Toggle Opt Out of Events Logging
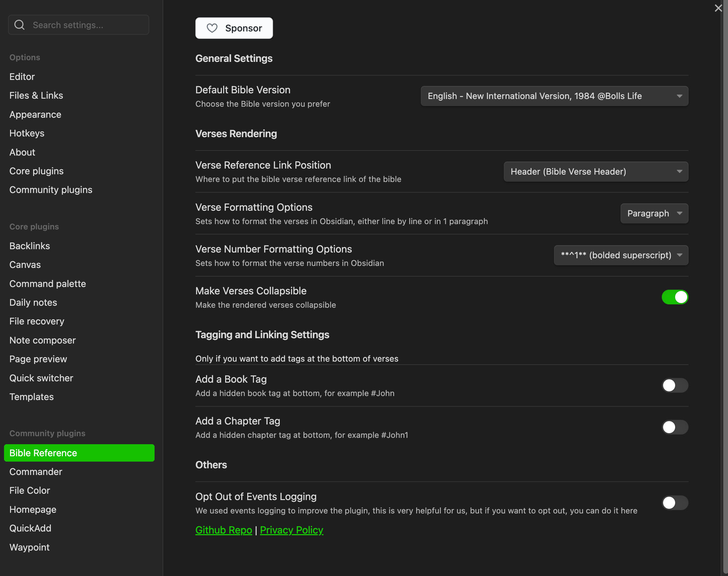This screenshot has height=576, width=728. point(675,503)
